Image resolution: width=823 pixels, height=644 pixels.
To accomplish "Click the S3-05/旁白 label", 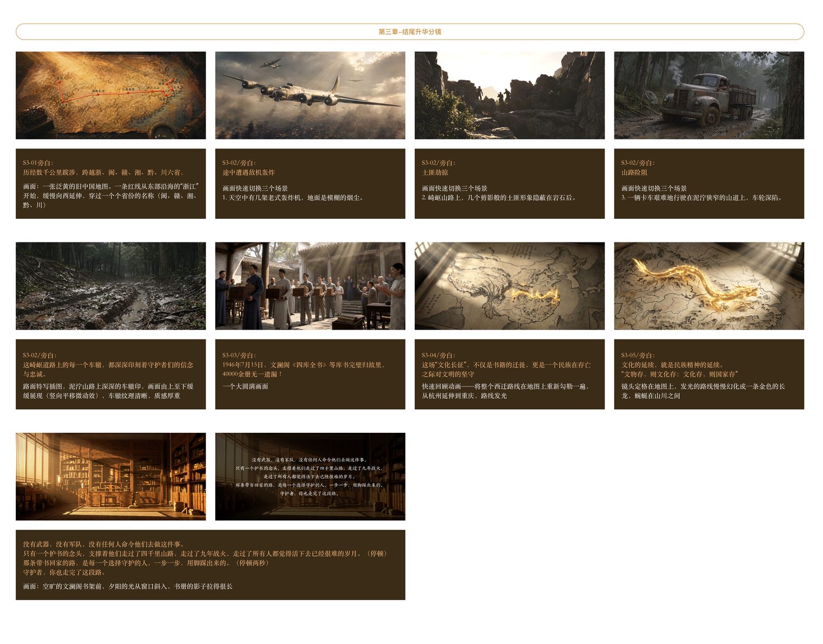I will [638, 355].
